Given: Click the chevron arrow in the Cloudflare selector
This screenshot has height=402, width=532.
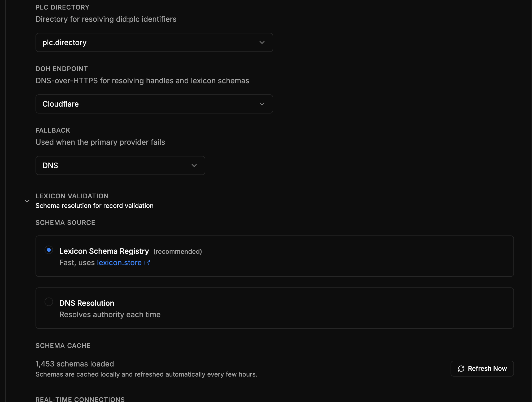Looking at the screenshot, I should (x=262, y=104).
